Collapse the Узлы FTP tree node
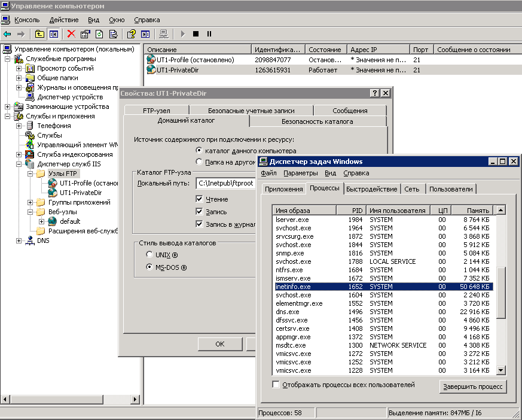Image resolution: width=522 pixels, height=420 pixels. point(30,174)
